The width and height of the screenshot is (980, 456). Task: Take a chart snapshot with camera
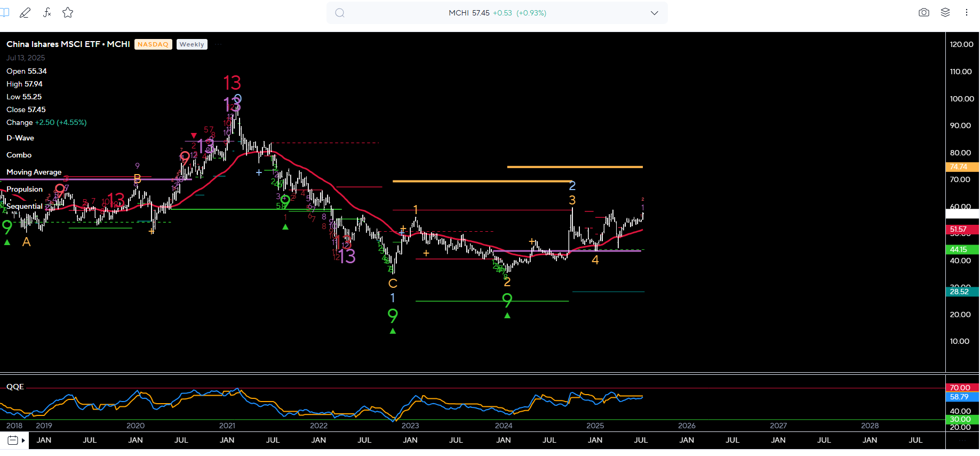pos(924,13)
